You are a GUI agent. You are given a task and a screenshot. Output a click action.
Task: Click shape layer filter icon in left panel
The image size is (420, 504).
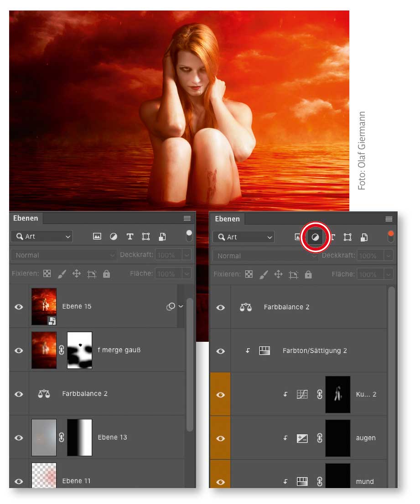pyautogui.click(x=146, y=237)
